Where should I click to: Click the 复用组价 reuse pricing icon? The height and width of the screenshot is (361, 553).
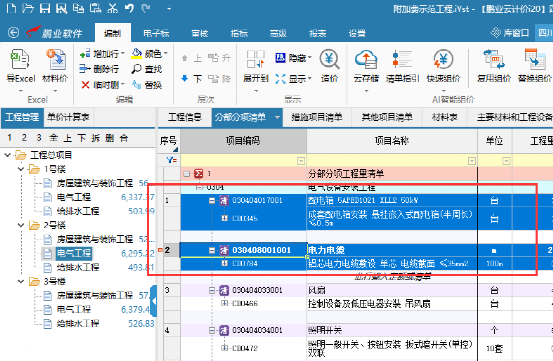[x=494, y=59]
